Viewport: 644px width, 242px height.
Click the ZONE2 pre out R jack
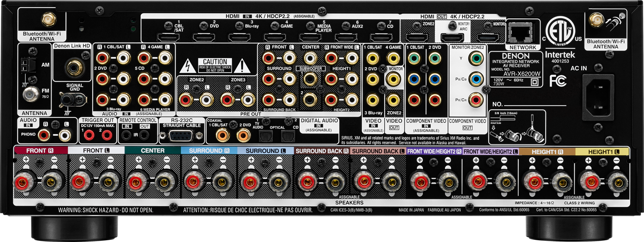(186, 100)
